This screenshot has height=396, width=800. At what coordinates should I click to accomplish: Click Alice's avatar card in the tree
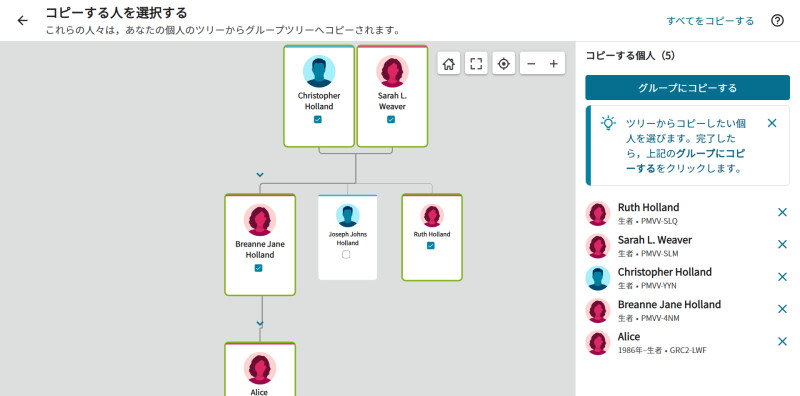(x=260, y=368)
